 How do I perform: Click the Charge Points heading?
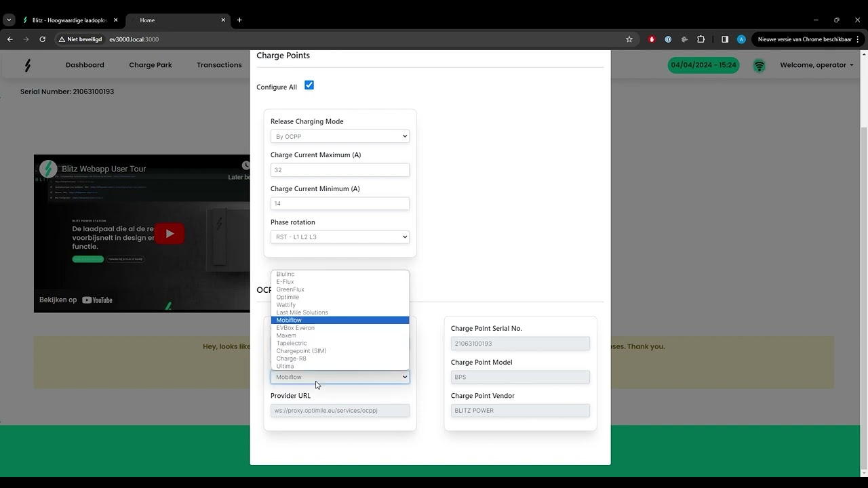click(x=283, y=56)
